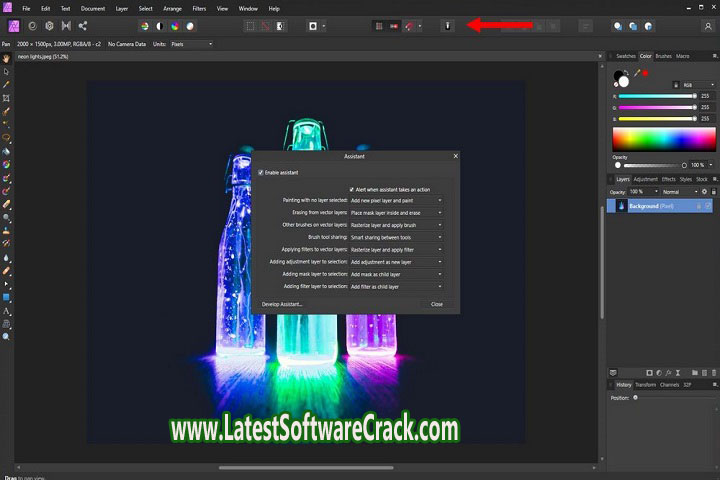Select the View (hand) tool

click(6, 59)
